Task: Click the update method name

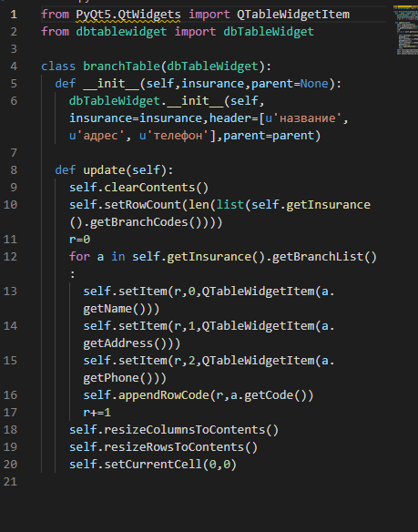Action: click(x=104, y=170)
